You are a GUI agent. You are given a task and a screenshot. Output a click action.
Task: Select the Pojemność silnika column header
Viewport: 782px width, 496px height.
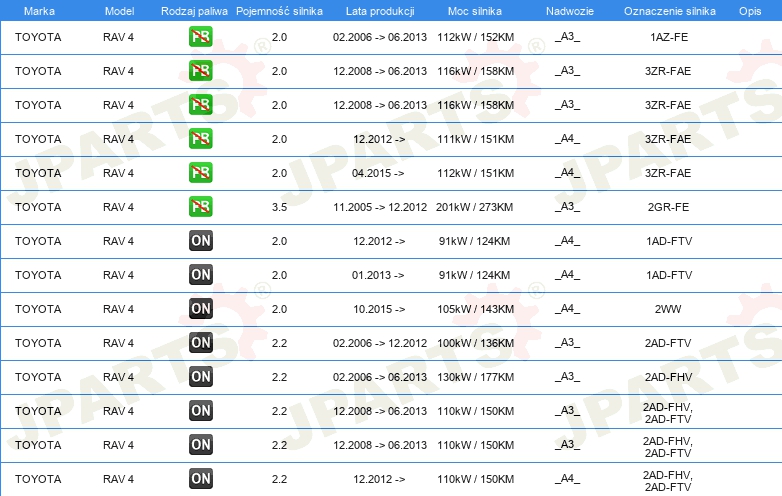tap(279, 11)
